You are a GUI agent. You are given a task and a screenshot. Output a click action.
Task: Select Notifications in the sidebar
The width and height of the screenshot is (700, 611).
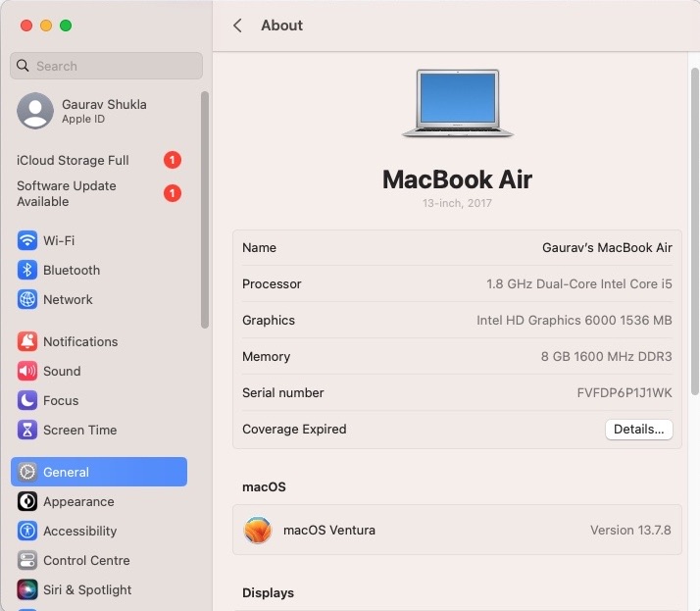(x=99, y=341)
